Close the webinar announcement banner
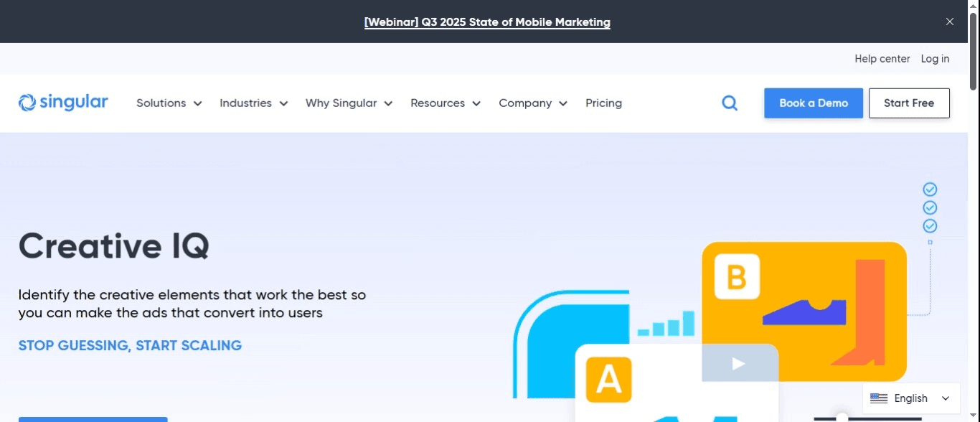Screen dimensions: 980x422 [x=950, y=22]
